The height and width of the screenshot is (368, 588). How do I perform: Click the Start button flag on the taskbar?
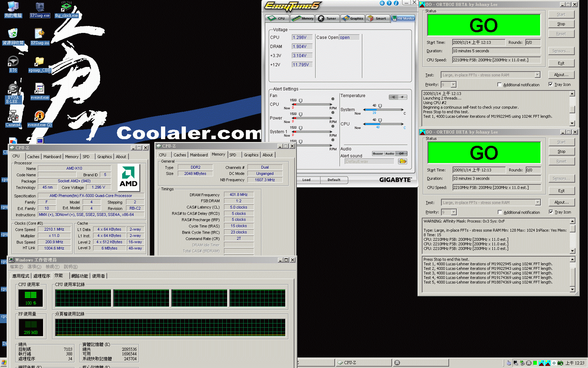3,363
